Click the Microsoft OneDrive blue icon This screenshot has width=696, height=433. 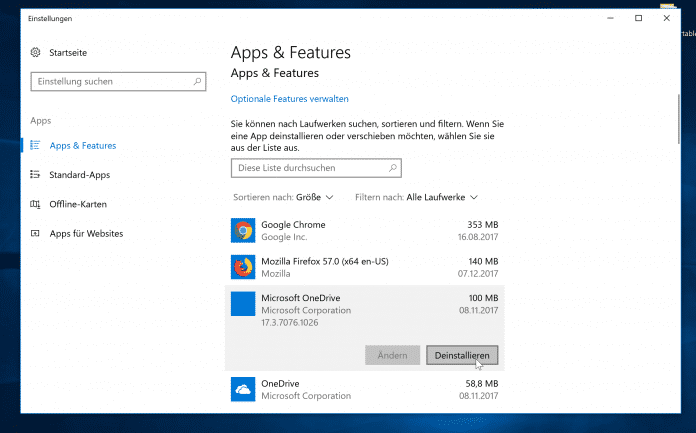click(x=243, y=304)
